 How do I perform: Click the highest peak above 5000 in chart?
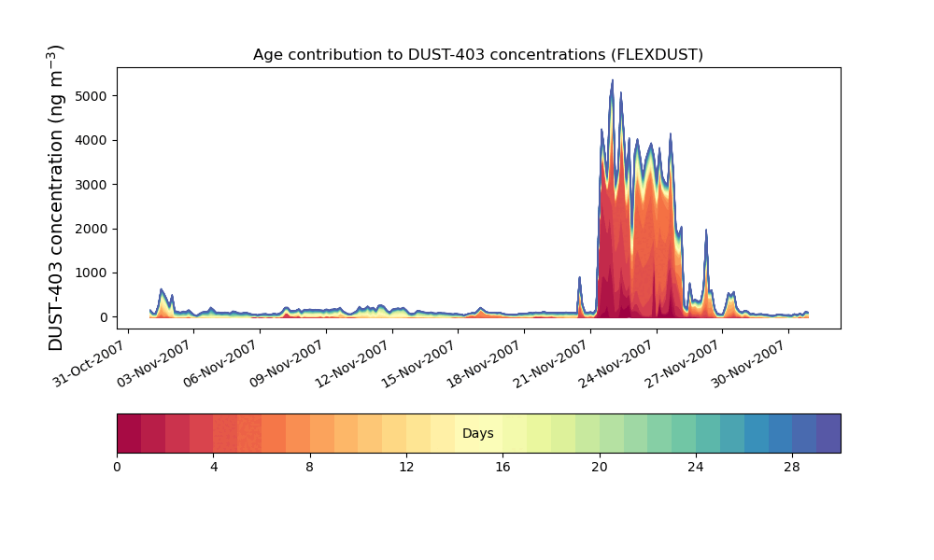612,81
